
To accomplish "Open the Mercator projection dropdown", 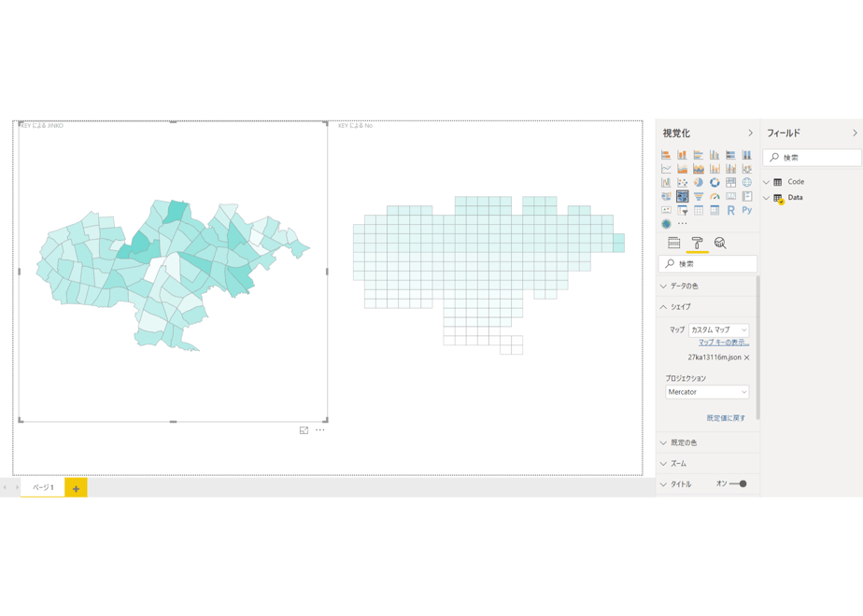I will 707,392.
